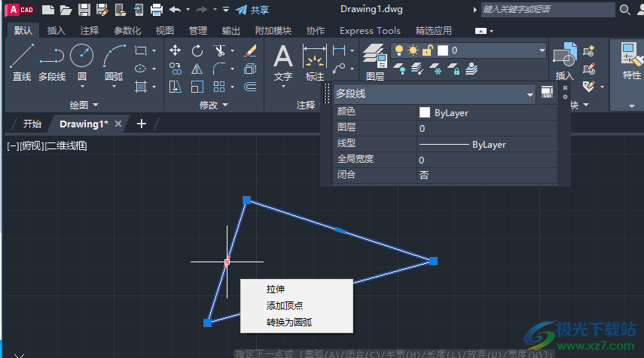Click the new drawing plus tab button
The height and width of the screenshot is (358, 644).
click(x=142, y=124)
